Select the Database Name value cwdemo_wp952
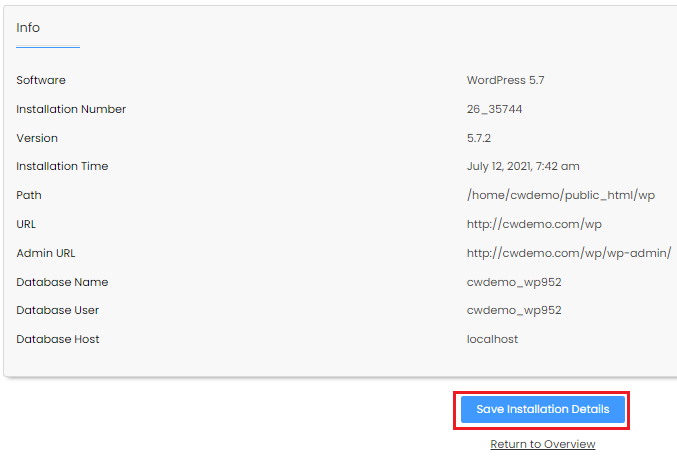The width and height of the screenshot is (677, 458). [x=513, y=282]
